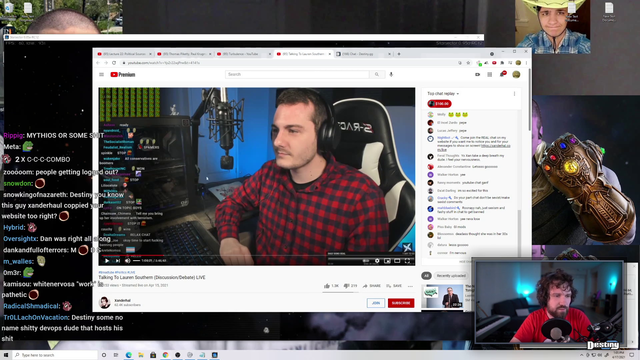The image size is (640, 360).
Task: Go to the YouTube Premium home logo
Action: (x=122, y=74)
